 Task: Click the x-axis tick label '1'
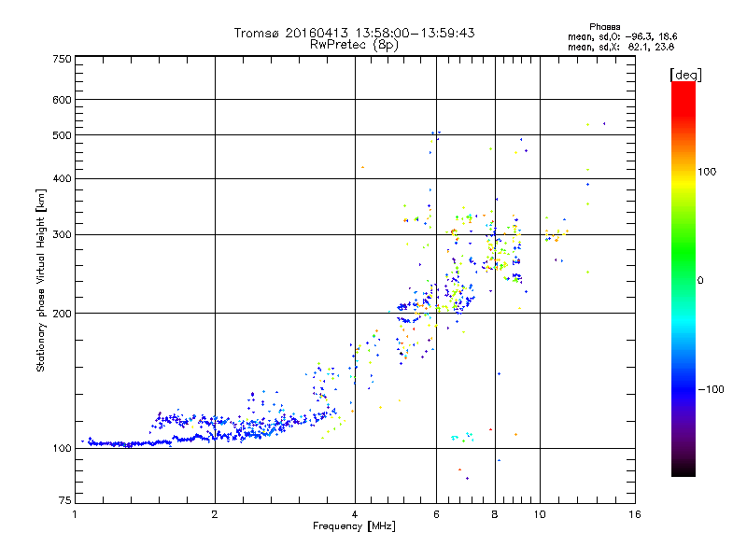[75, 514]
